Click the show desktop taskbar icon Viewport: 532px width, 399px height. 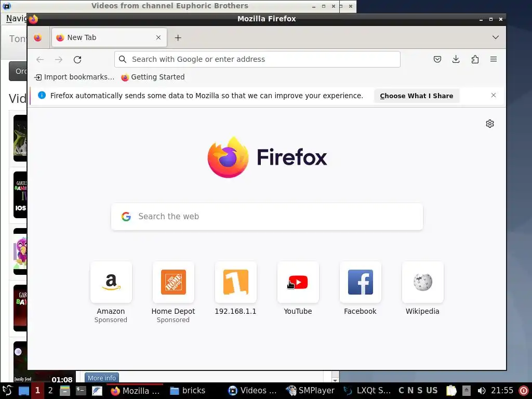tap(23, 391)
